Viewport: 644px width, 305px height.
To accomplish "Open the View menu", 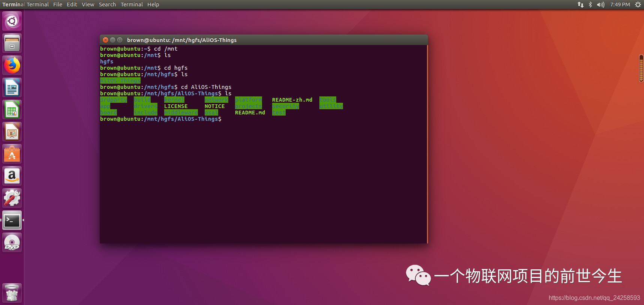I will tap(88, 5).
